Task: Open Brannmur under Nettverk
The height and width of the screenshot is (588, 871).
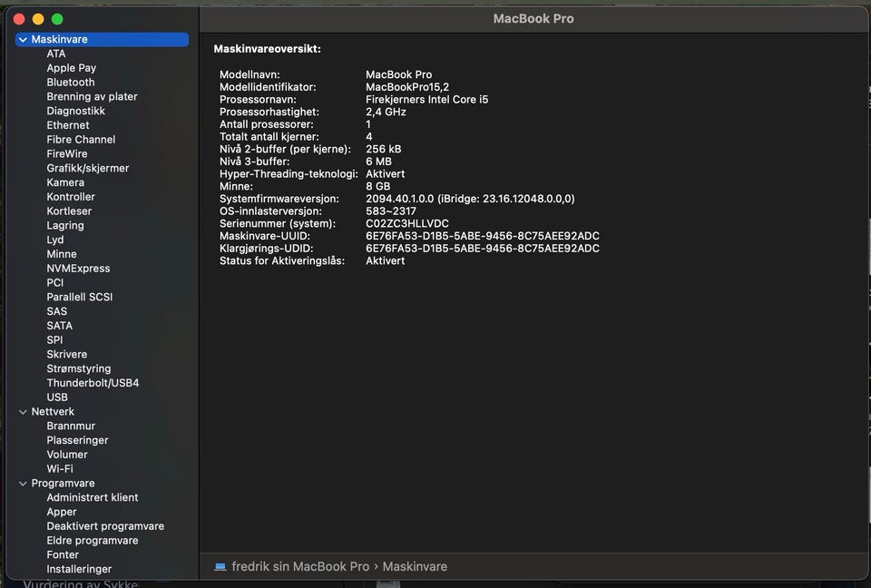Action: pyautogui.click(x=71, y=426)
